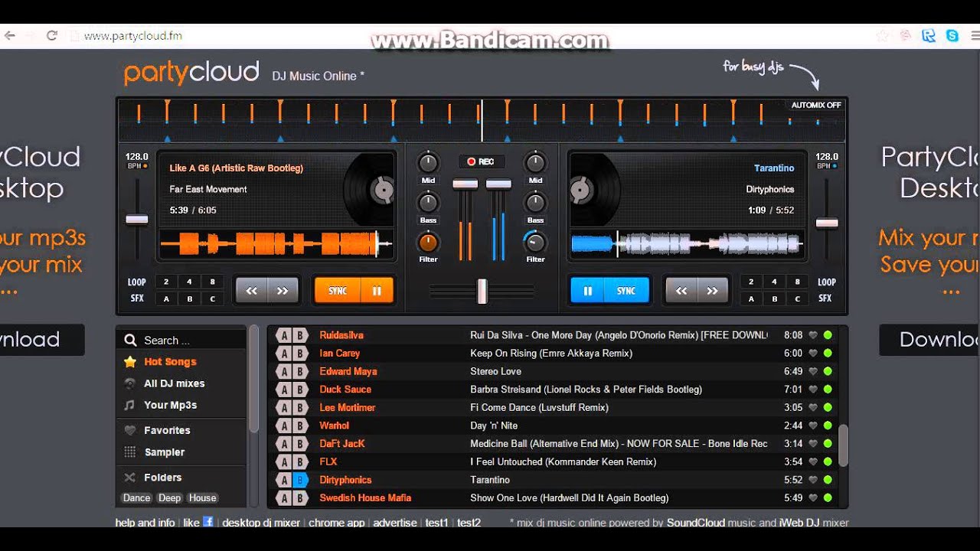Load Edward Maya track to deck B
This screenshot has width=980, height=551.
click(300, 371)
